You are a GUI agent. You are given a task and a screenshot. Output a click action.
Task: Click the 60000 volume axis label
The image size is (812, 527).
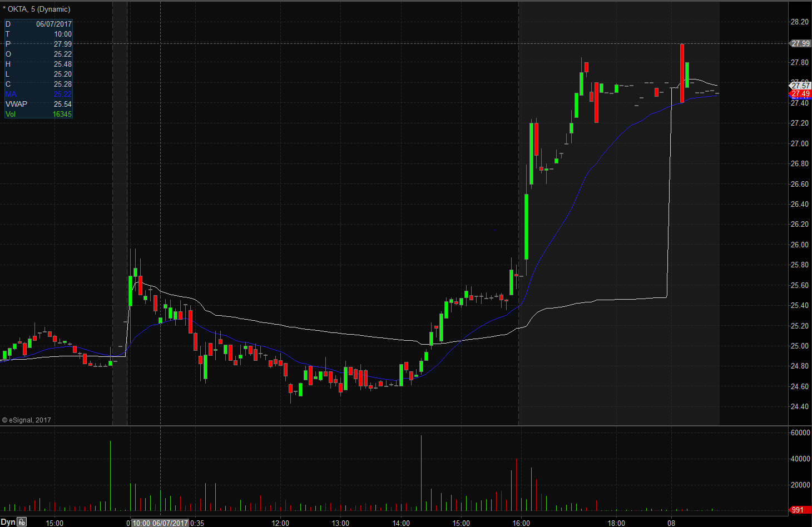[x=800, y=432]
